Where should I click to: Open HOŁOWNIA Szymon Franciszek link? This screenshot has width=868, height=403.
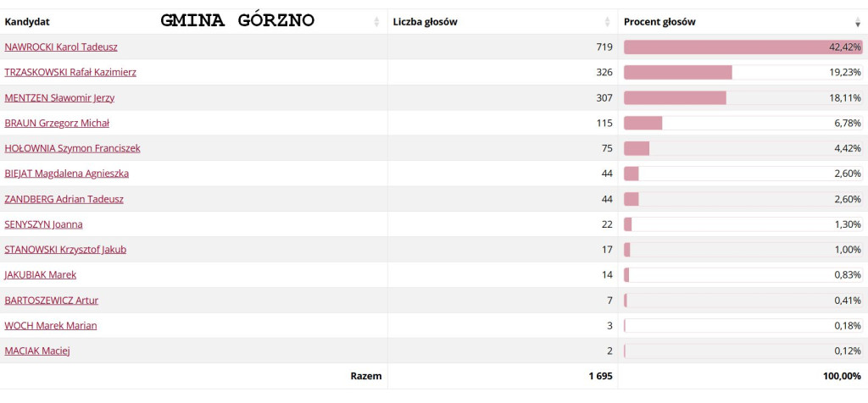tap(73, 148)
